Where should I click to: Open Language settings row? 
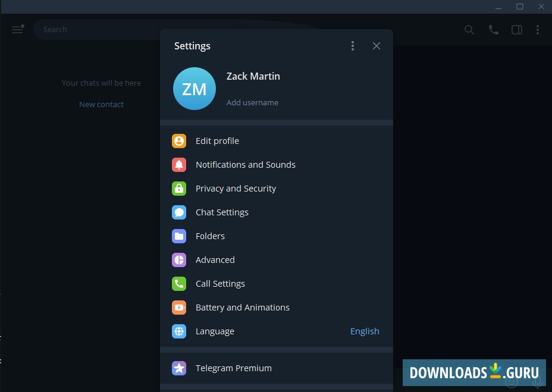[277, 331]
